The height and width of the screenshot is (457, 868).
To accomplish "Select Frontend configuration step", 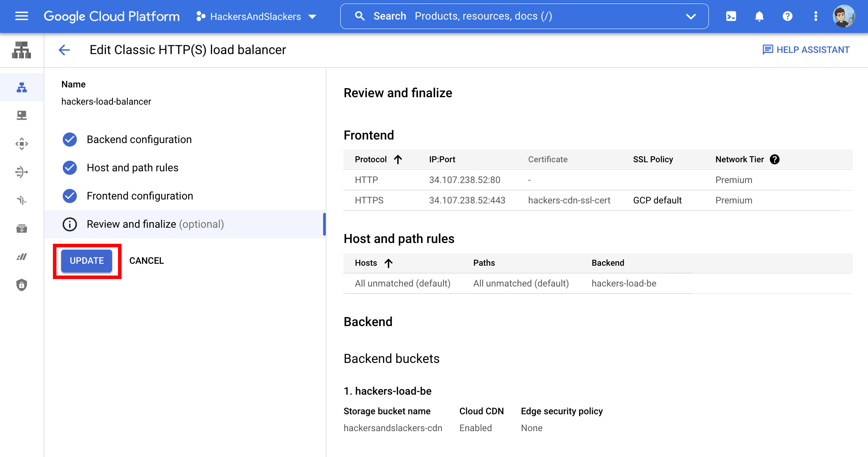I will [x=140, y=196].
